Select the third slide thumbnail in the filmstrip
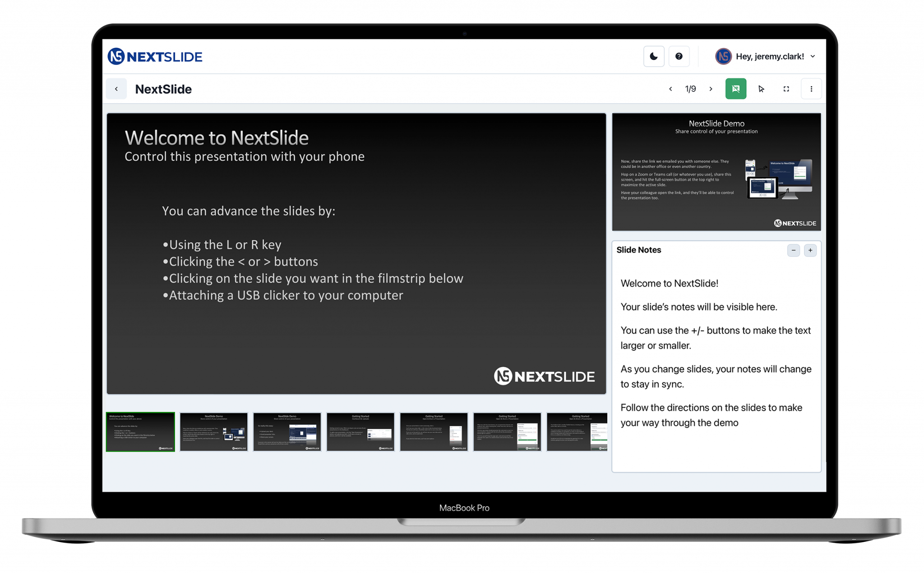Viewport: 924px width, 573px height. [x=286, y=431]
